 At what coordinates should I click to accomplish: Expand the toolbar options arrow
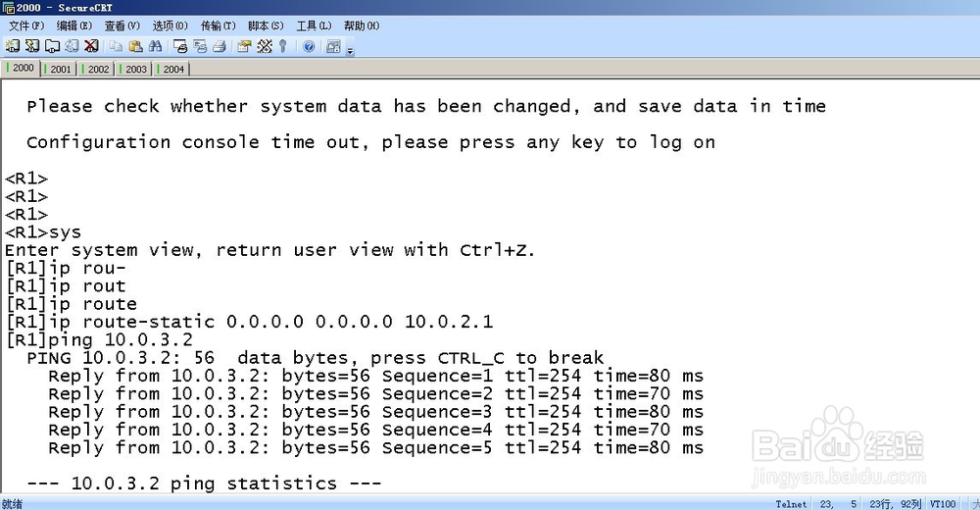tap(350, 51)
